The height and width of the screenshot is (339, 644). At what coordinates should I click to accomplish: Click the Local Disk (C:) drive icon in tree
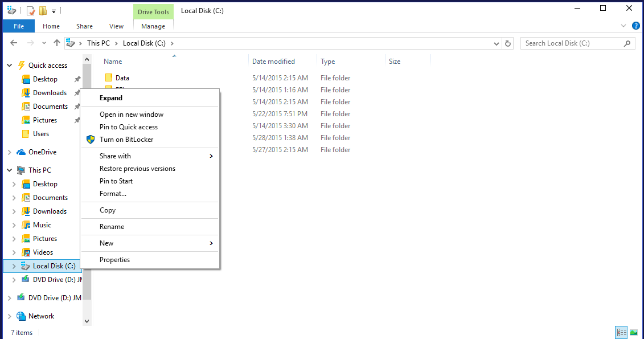(26, 266)
